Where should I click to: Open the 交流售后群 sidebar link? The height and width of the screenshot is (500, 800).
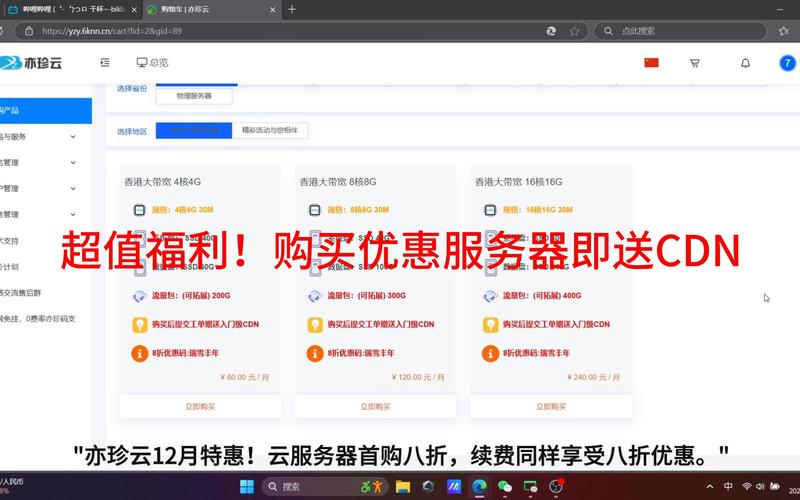click(20, 293)
